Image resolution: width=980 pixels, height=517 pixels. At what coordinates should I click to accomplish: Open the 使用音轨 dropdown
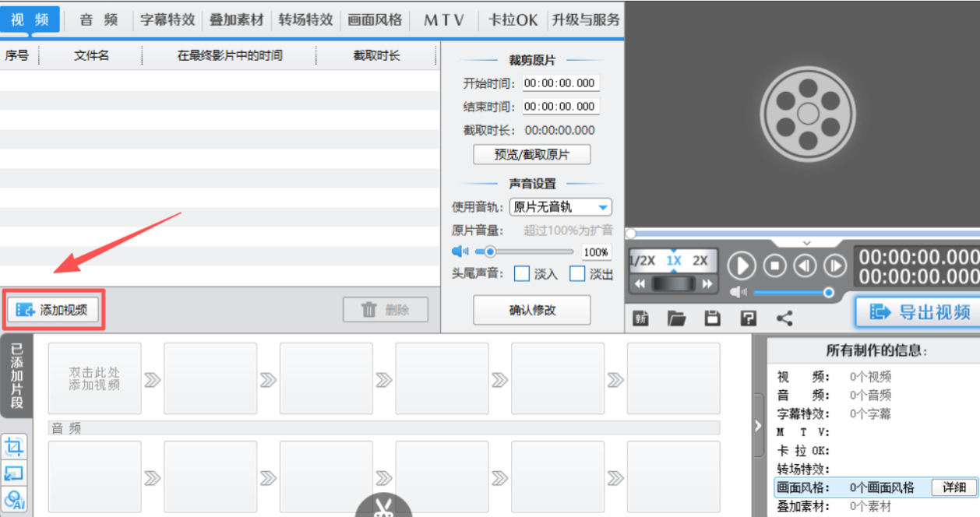(x=560, y=207)
